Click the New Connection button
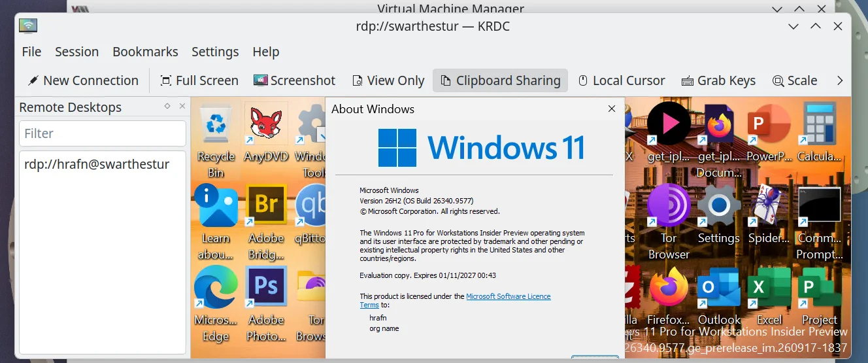The width and height of the screenshot is (868, 363). 83,80
